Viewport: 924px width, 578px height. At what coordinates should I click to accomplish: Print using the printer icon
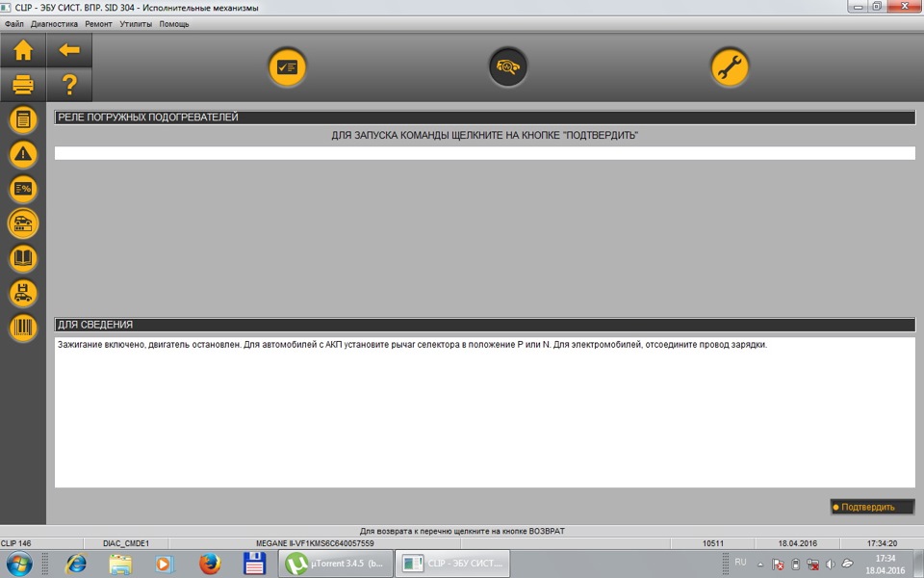point(23,85)
